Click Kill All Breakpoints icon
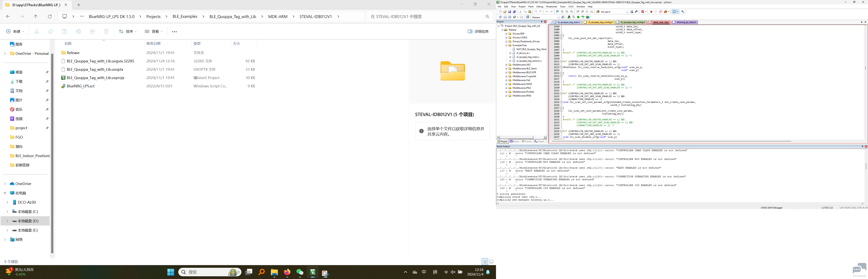 tap(666, 12)
